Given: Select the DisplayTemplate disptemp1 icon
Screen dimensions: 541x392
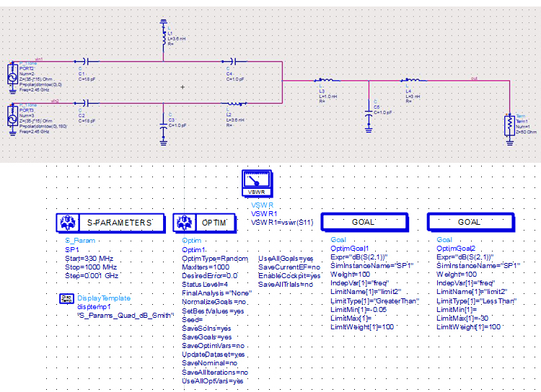Looking at the screenshot, I should [x=66, y=298].
